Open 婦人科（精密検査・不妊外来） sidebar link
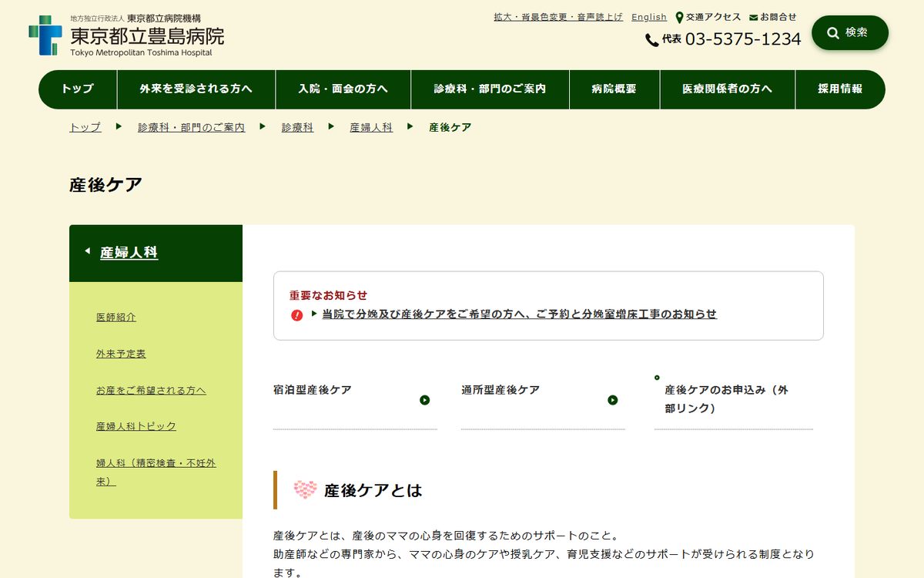The image size is (924, 578). (x=156, y=472)
